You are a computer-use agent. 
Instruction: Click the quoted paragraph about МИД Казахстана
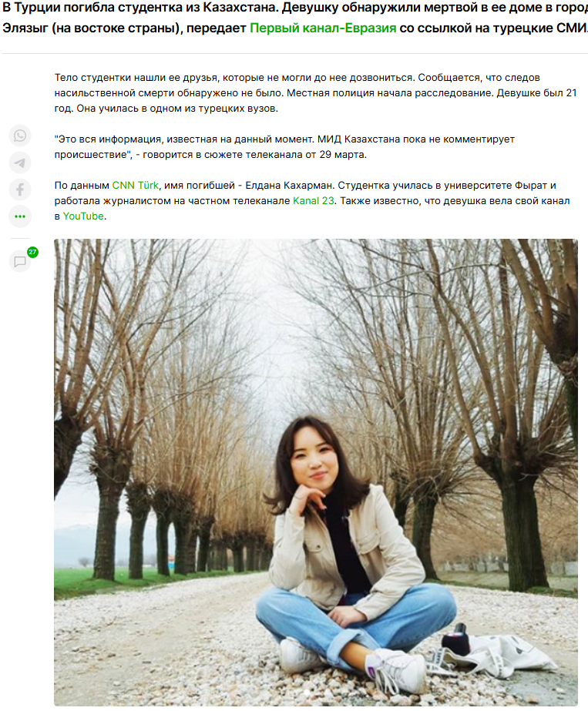tap(284, 147)
